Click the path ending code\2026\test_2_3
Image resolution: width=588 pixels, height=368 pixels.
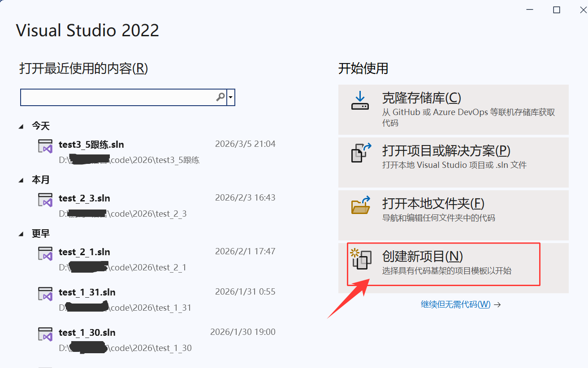tap(123, 214)
